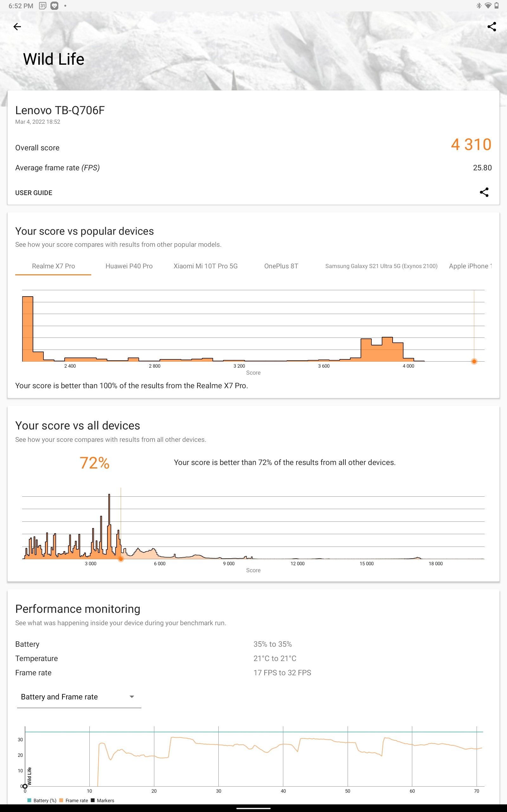Viewport: 507px width, 812px height.
Task: Select the OnePlus 8T tab
Action: point(281,266)
